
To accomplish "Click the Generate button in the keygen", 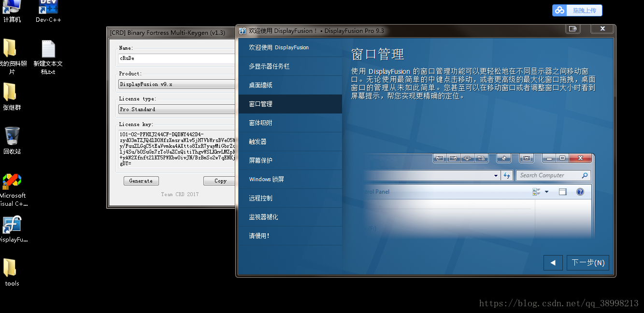I will click(x=141, y=181).
